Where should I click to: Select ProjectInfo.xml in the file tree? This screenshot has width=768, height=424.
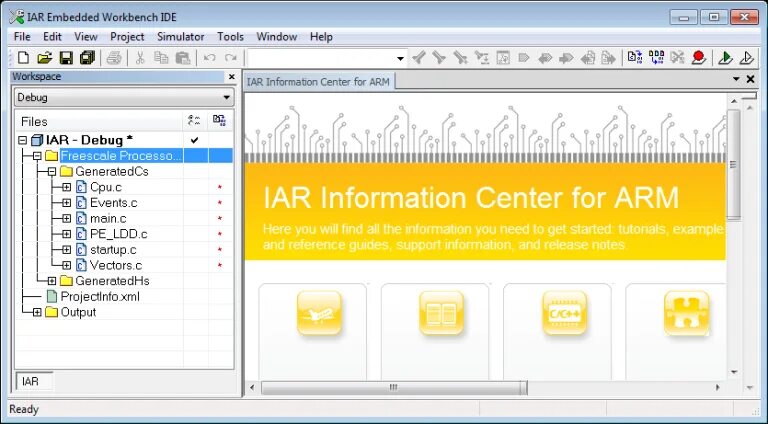coord(100,297)
